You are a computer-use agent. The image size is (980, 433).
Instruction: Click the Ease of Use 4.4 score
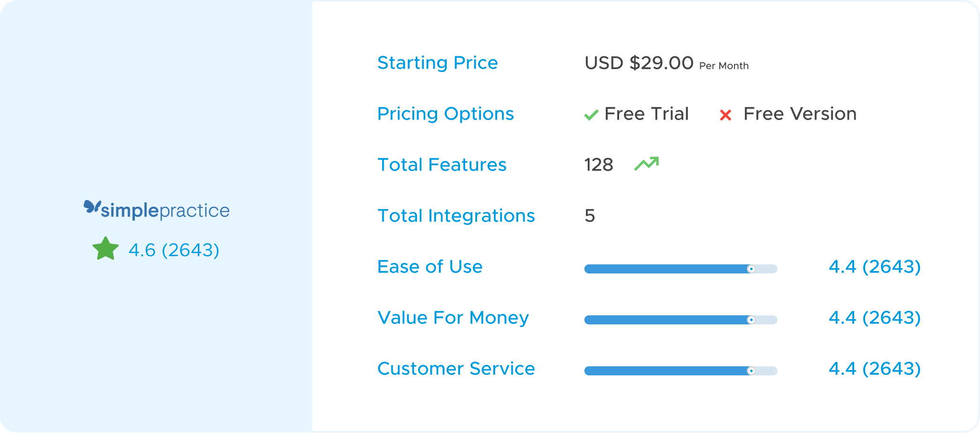tap(874, 267)
